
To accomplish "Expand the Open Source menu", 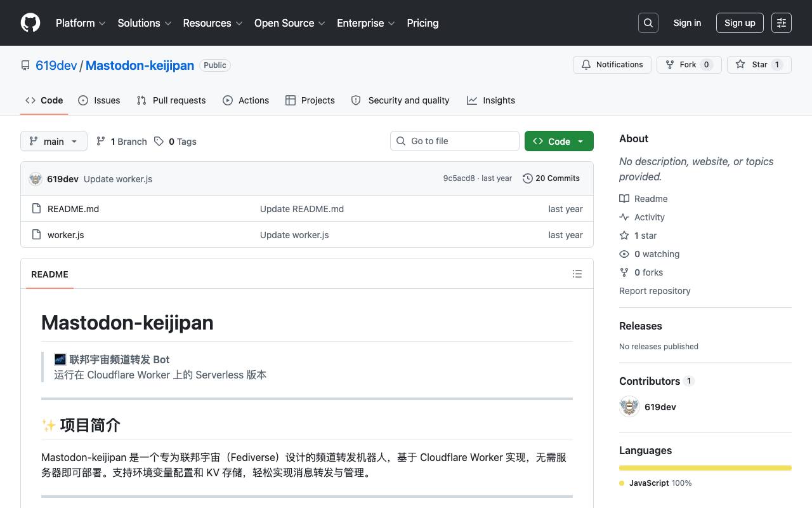I will [x=290, y=23].
